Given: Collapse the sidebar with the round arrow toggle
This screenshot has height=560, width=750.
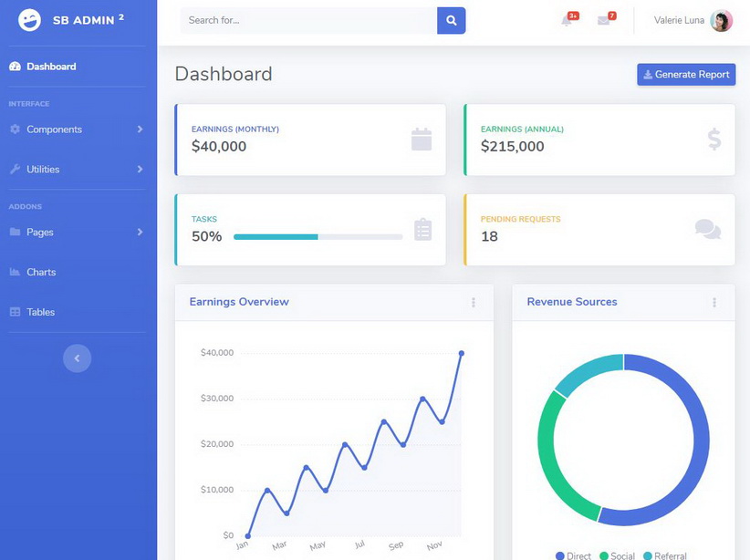Looking at the screenshot, I should [77, 358].
